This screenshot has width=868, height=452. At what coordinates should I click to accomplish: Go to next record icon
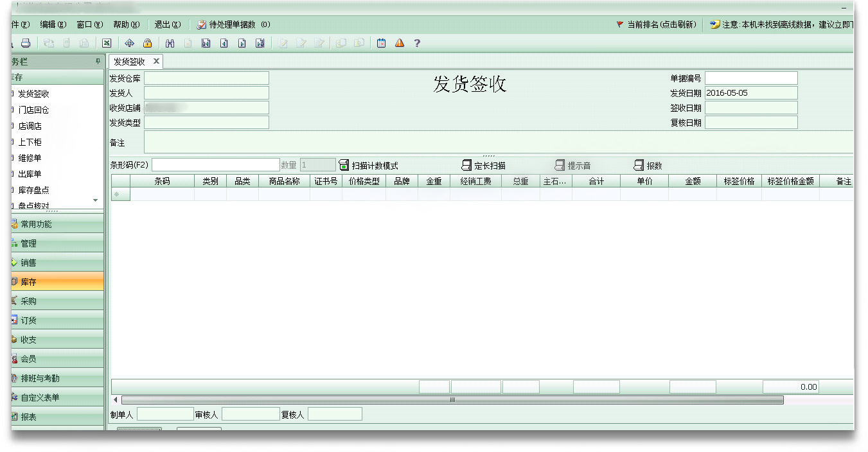tap(242, 43)
